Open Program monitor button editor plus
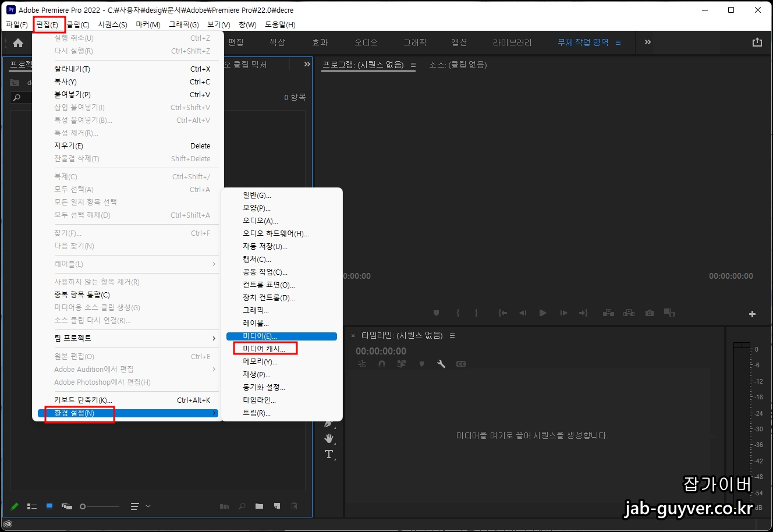Screen dimensions: 773x532 coord(752,314)
